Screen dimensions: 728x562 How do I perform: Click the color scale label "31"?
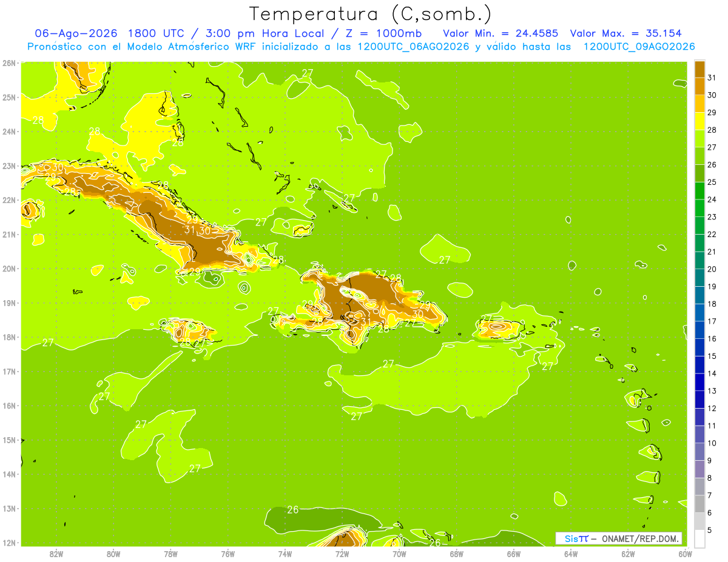pyautogui.click(x=712, y=78)
